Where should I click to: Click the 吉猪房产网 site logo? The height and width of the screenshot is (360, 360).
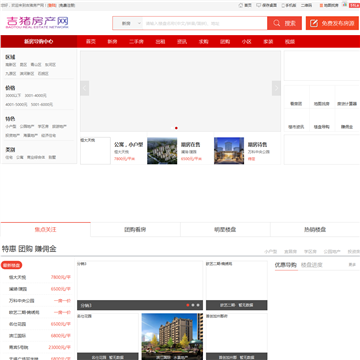point(37,23)
